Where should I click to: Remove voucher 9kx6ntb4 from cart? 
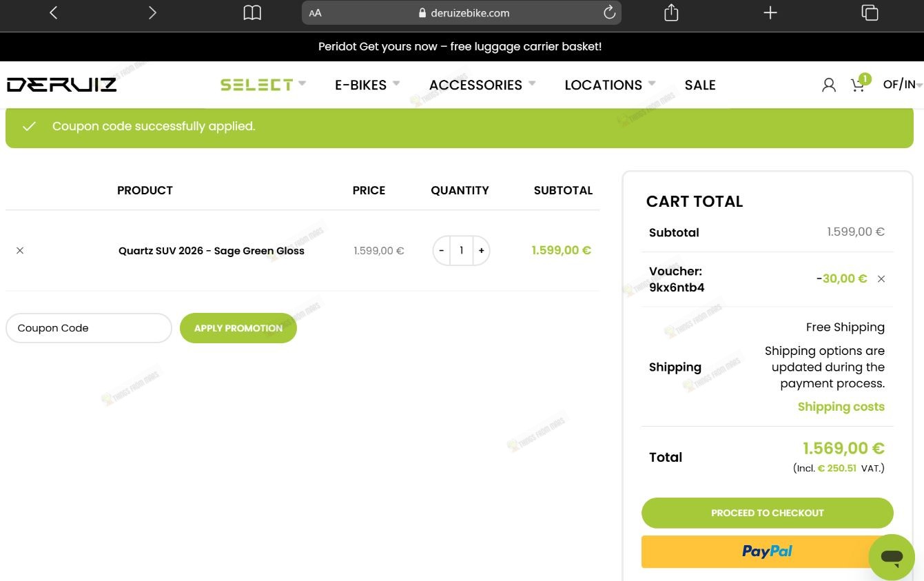[881, 279]
